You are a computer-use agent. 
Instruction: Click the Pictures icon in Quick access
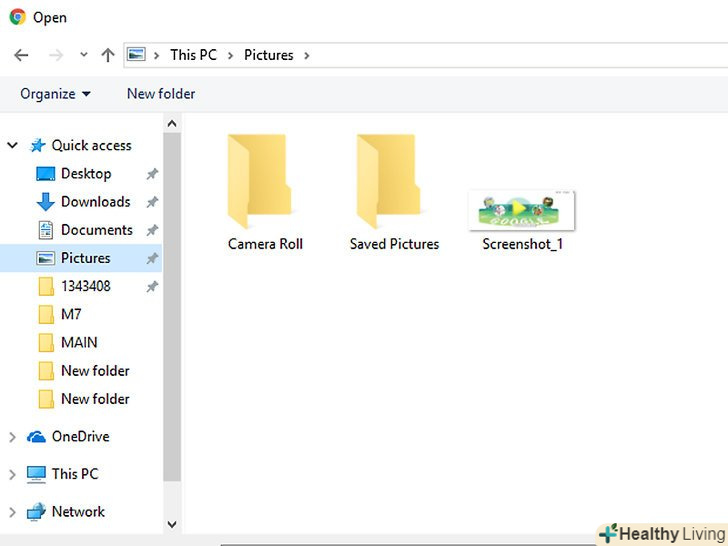(x=46, y=258)
